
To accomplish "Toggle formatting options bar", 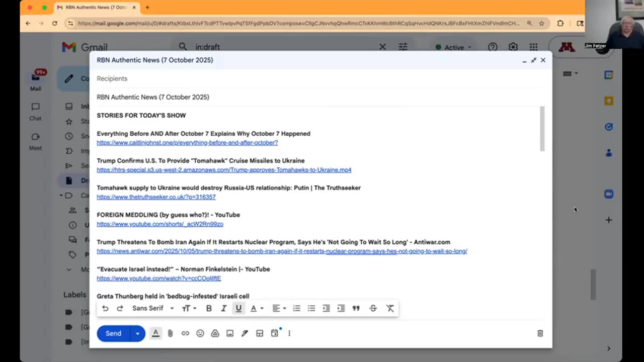I will pyautogui.click(x=155, y=333).
